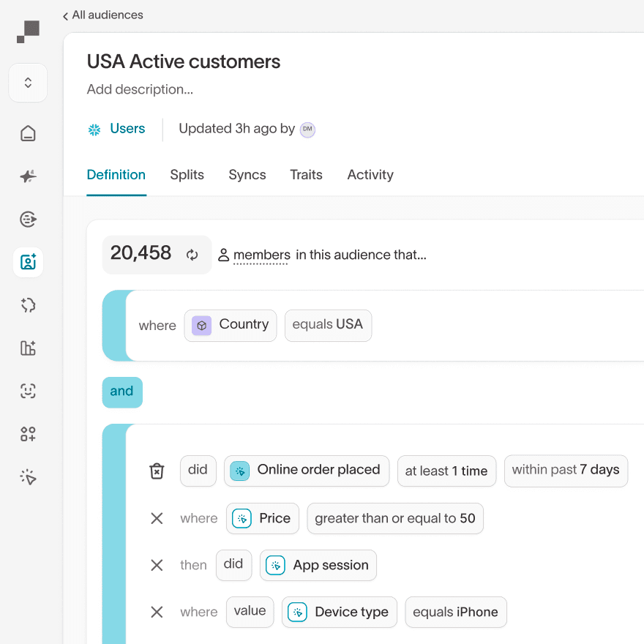This screenshot has height=644, width=644.
Task: Open the Activity tab
Action: click(x=370, y=175)
